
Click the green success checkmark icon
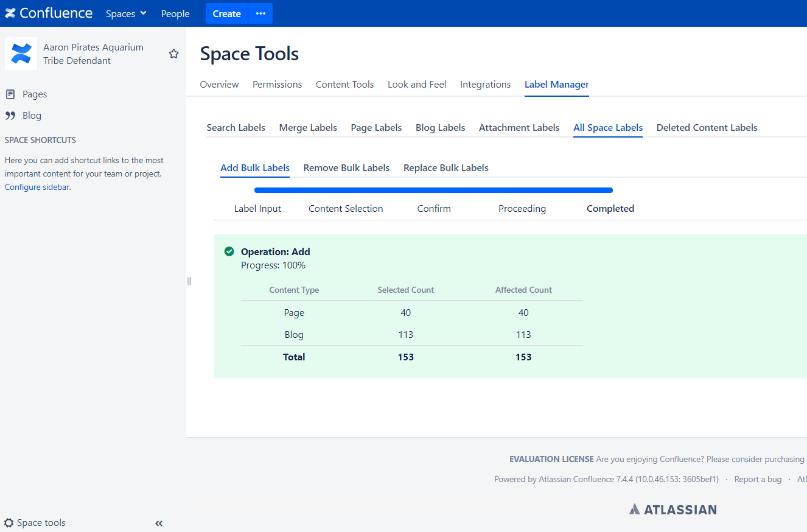coord(229,251)
